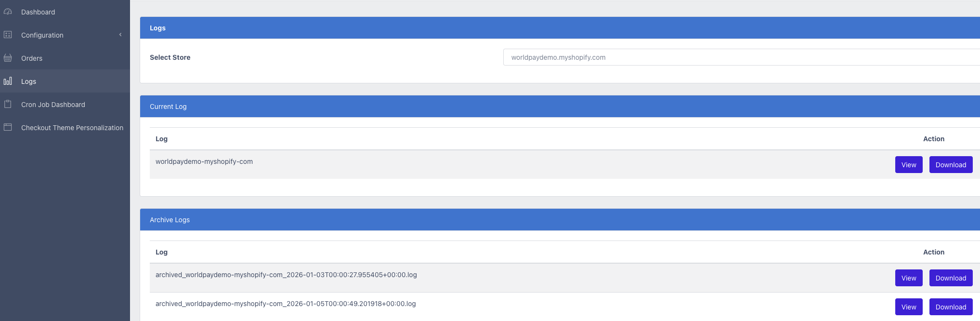Download the archived 2026-01-05 log
This screenshot has width=980, height=321.
(x=950, y=307)
